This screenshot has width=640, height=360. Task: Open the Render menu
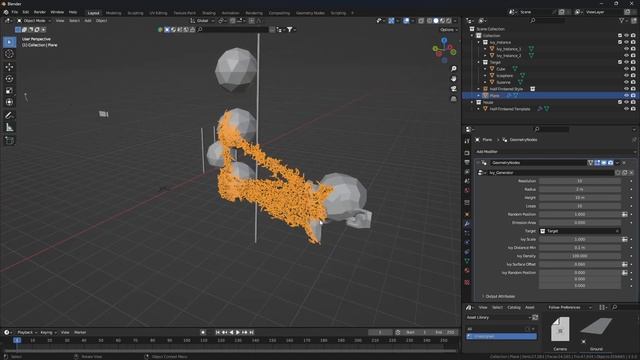40,12
